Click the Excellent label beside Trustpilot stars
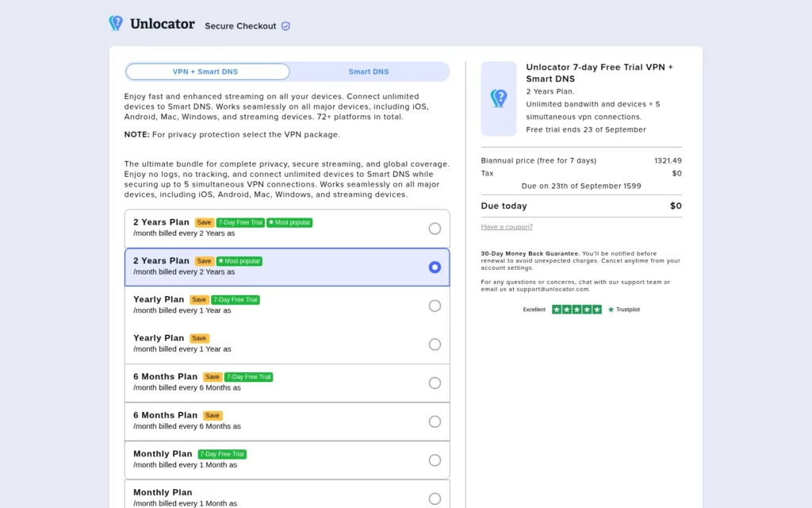 [x=534, y=310]
